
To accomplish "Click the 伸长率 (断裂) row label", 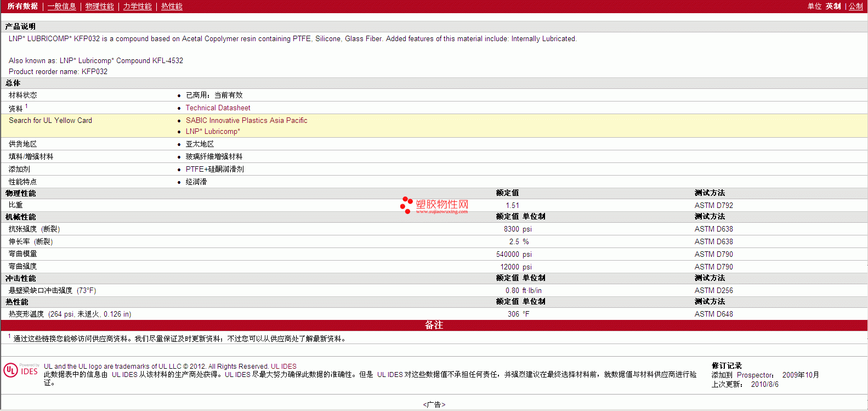I will (31, 241).
